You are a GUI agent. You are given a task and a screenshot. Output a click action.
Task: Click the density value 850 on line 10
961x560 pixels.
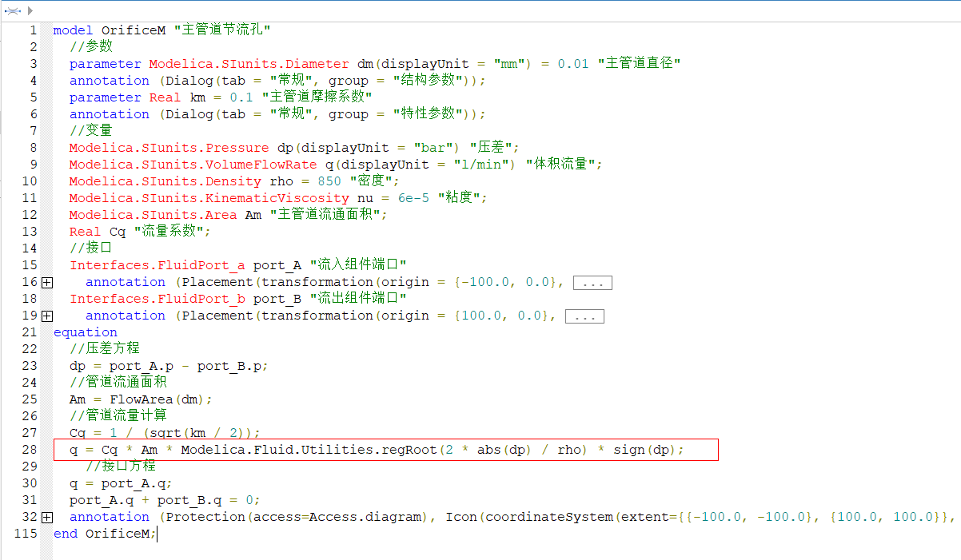329,181
